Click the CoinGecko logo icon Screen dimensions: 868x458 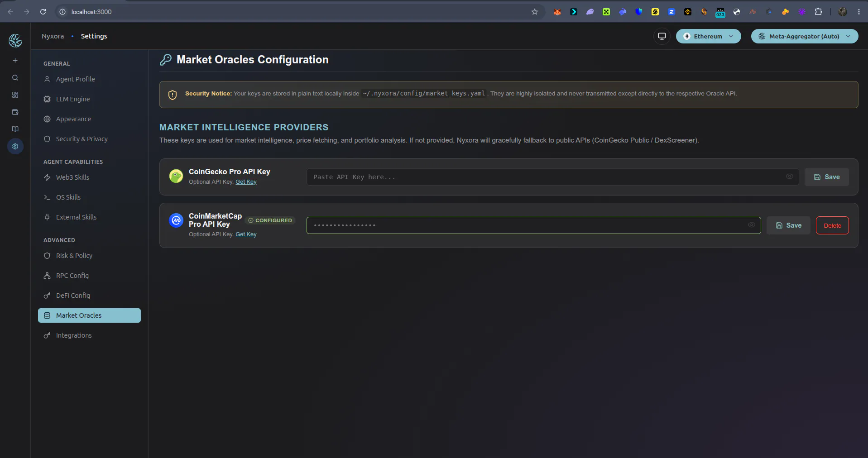[x=176, y=176]
